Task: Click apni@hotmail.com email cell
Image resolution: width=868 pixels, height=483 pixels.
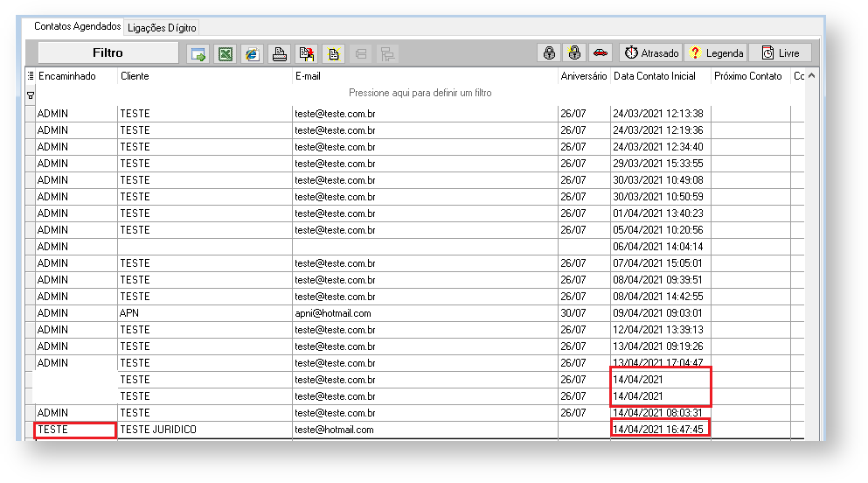Action: [x=425, y=313]
